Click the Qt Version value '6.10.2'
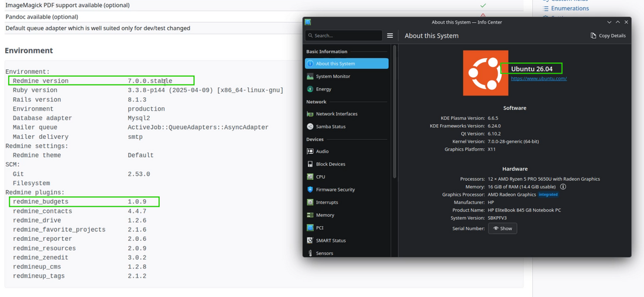644x297 pixels. 495,134
